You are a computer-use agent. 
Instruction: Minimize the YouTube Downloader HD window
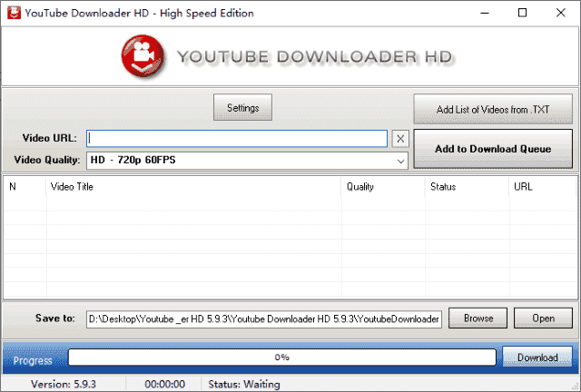(x=485, y=13)
